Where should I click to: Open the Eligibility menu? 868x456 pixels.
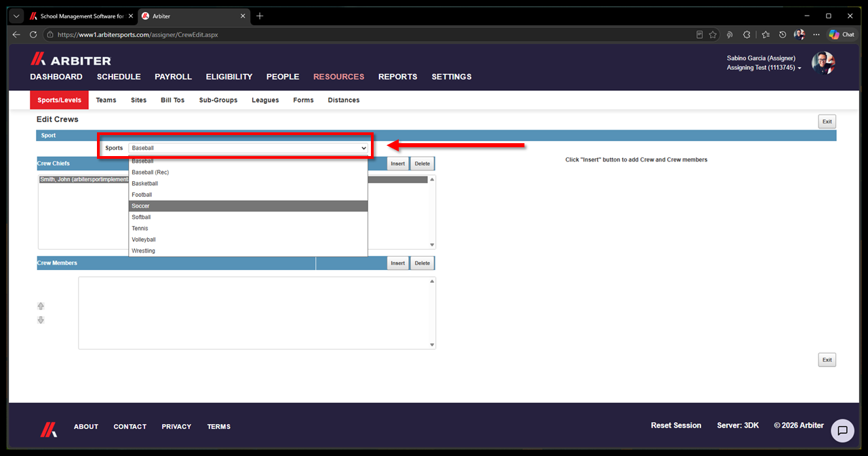coord(229,77)
